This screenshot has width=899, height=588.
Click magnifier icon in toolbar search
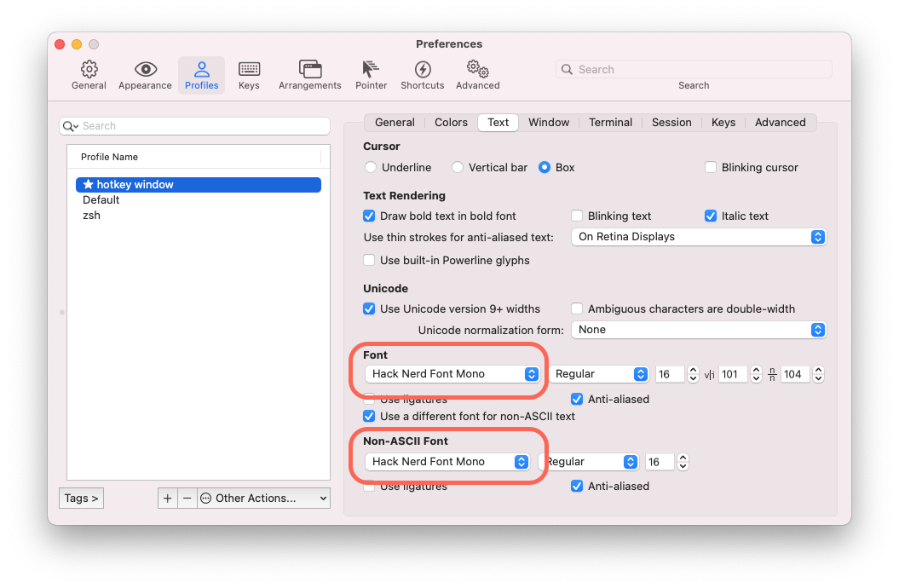567,69
